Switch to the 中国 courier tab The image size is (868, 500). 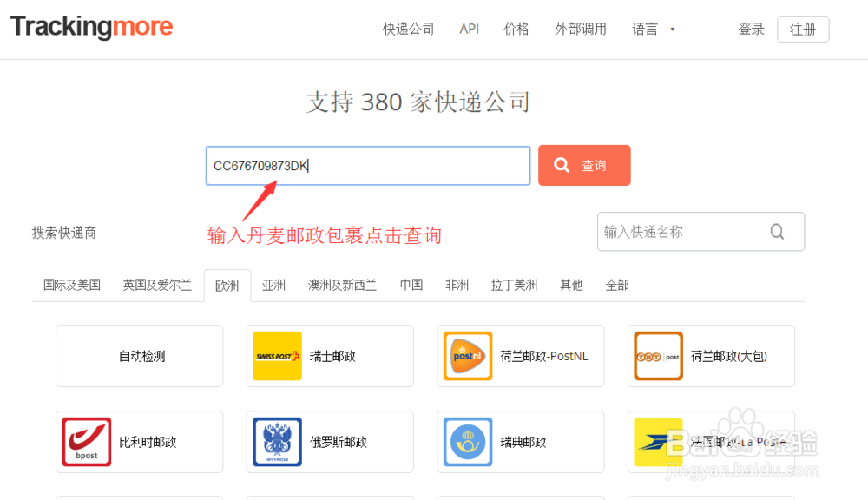click(411, 285)
